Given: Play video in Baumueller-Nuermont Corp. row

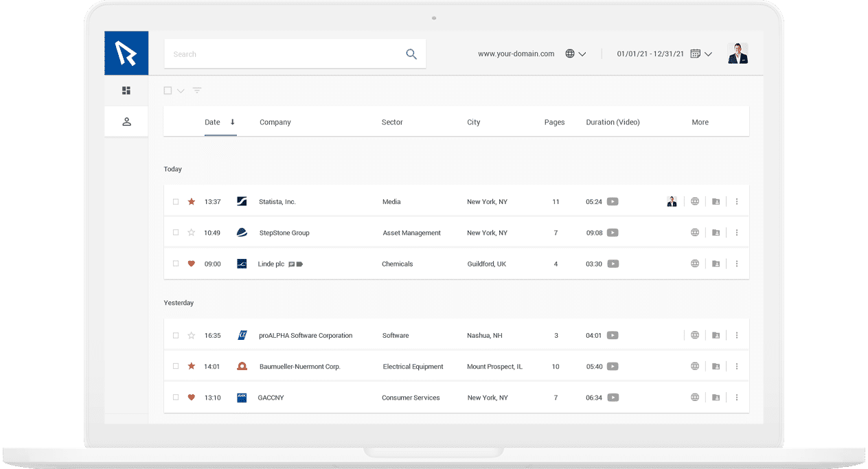Looking at the screenshot, I should click(613, 367).
